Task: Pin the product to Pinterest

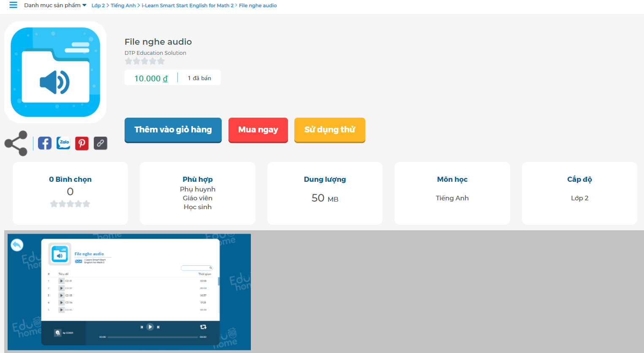Action: pos(82,143)
